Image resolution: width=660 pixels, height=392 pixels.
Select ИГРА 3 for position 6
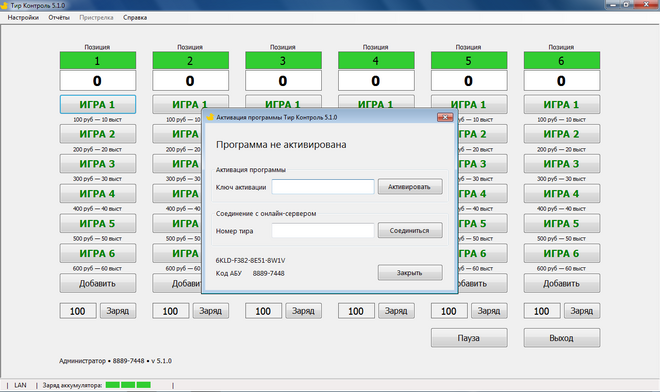pos(562,164)
